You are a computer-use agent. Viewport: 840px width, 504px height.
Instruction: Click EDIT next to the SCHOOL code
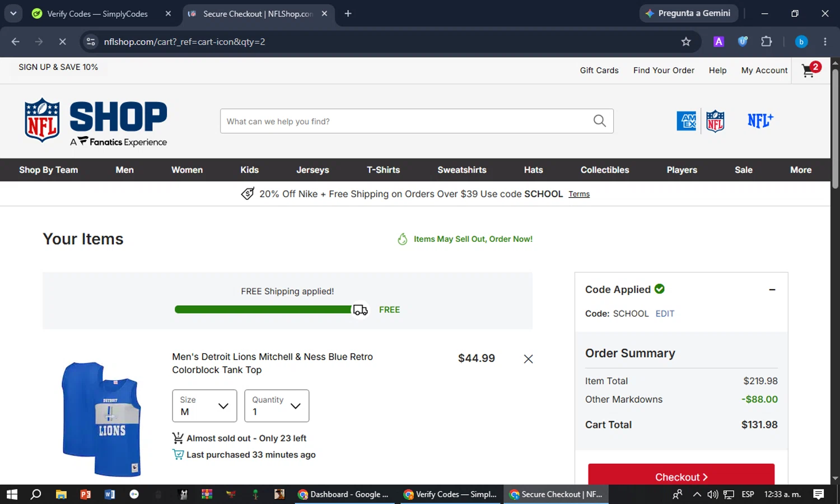[665, 314]
